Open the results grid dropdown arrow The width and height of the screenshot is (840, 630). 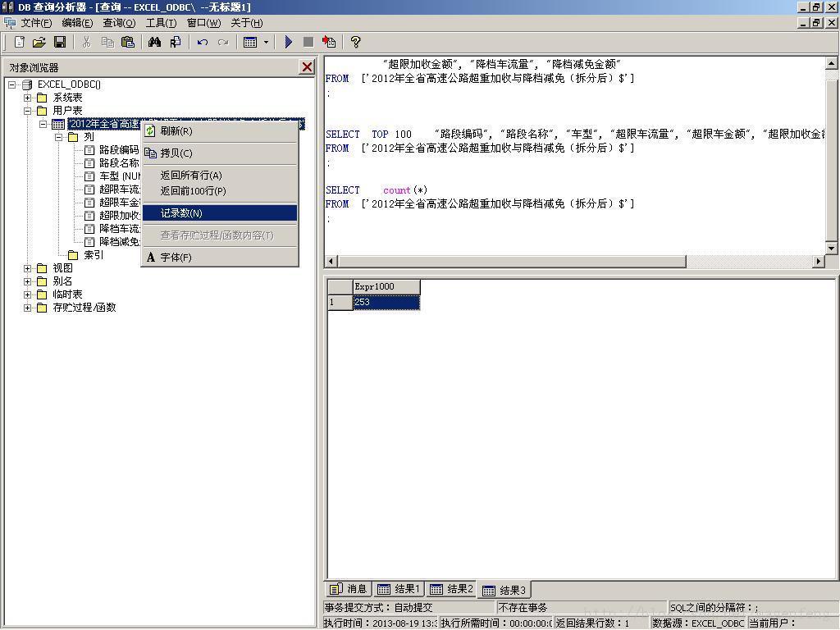coord(266,42)
